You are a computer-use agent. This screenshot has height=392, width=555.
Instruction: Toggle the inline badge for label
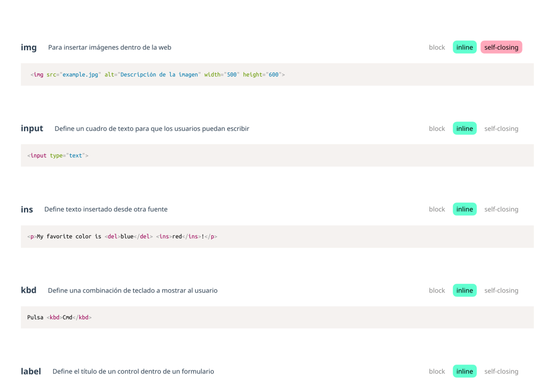[x=464, y=371]
